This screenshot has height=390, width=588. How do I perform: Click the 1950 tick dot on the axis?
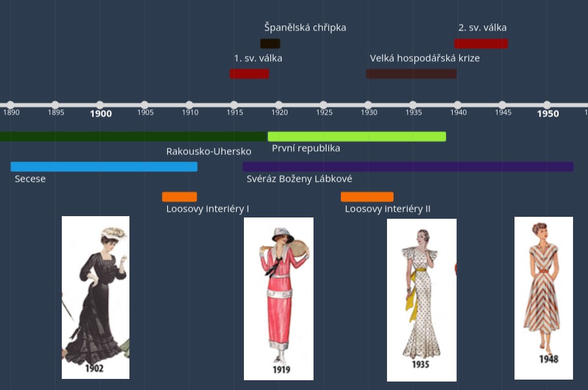point(547,105)
